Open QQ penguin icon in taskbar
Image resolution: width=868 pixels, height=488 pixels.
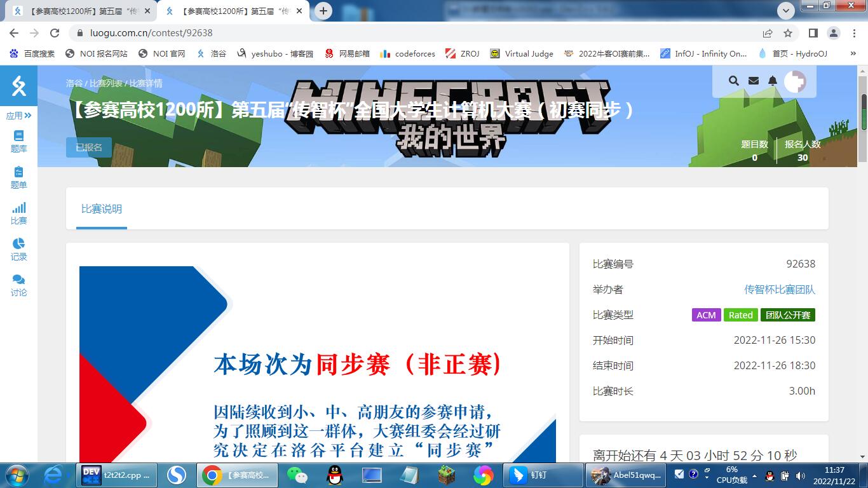[334, 475]
